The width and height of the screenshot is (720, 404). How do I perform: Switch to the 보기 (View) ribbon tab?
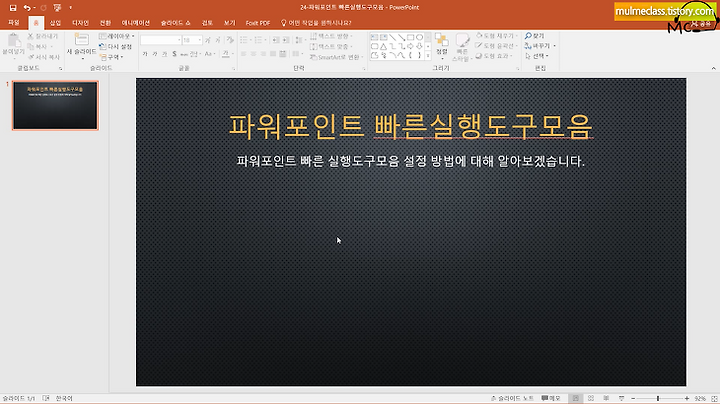[x=230, y=22]
